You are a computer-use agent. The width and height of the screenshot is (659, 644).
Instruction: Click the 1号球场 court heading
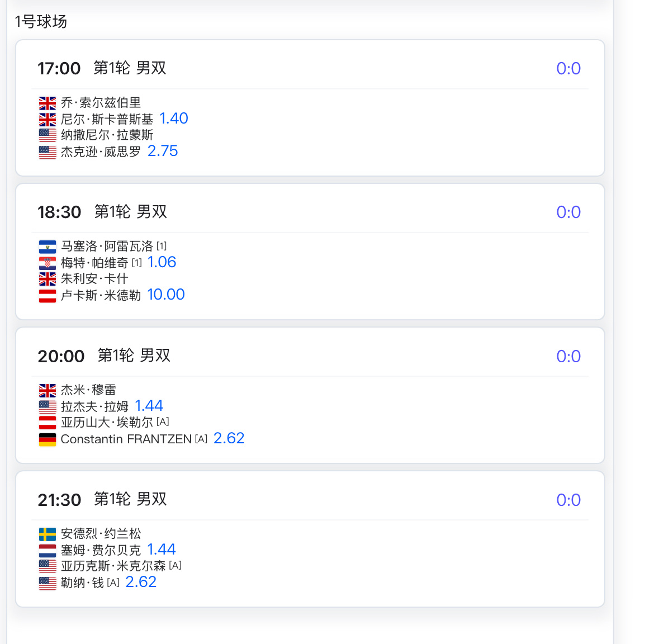(41, 21)
